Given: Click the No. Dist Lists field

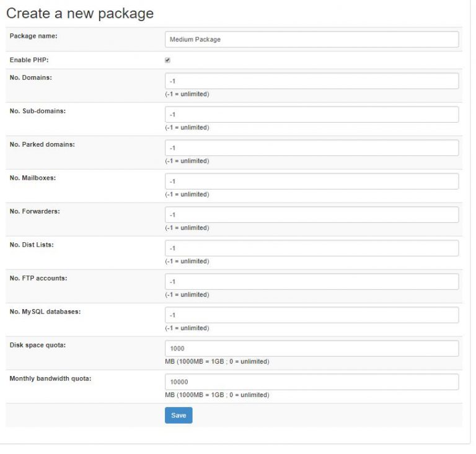Looking at the screenshot, I should [x=312, y=248].
